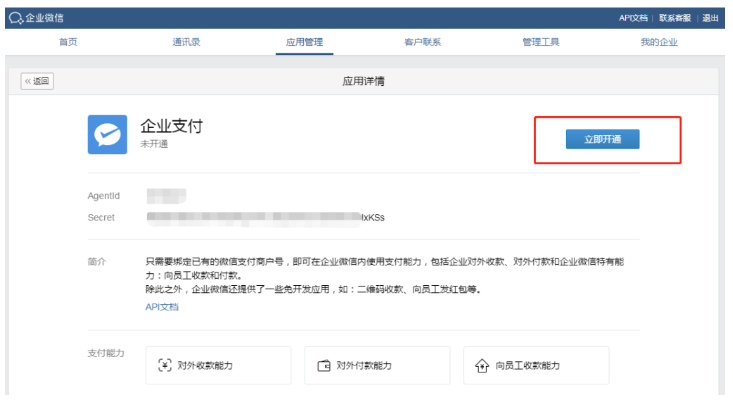Open API文档 link in top bar

click(x=633, y=18)
